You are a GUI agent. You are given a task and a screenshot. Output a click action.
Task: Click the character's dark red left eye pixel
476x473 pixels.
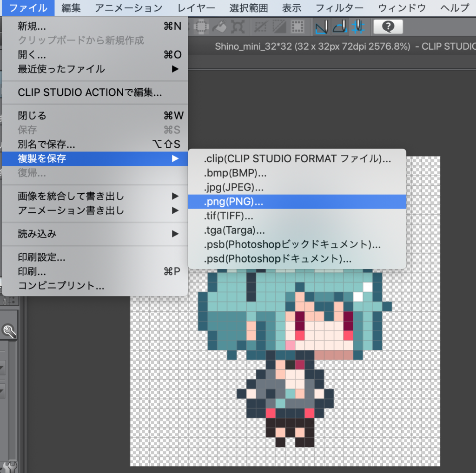[300, 321]
